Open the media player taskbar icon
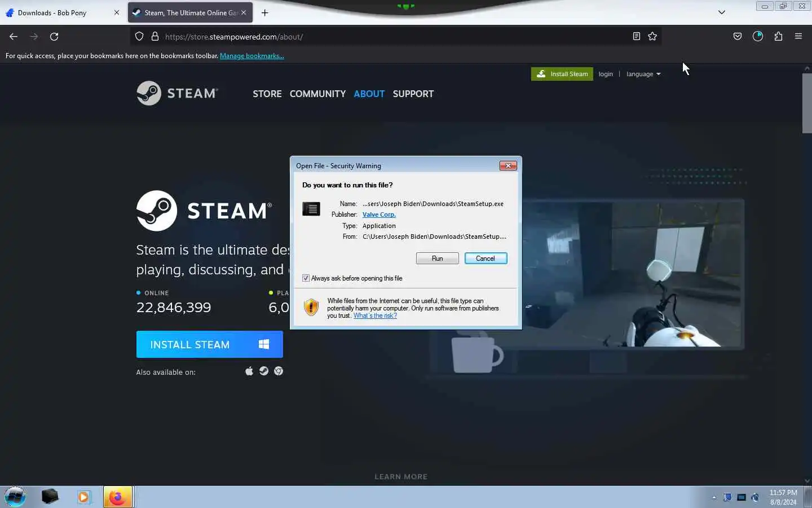This screenshot has width=812, height=508. (83, 497)
